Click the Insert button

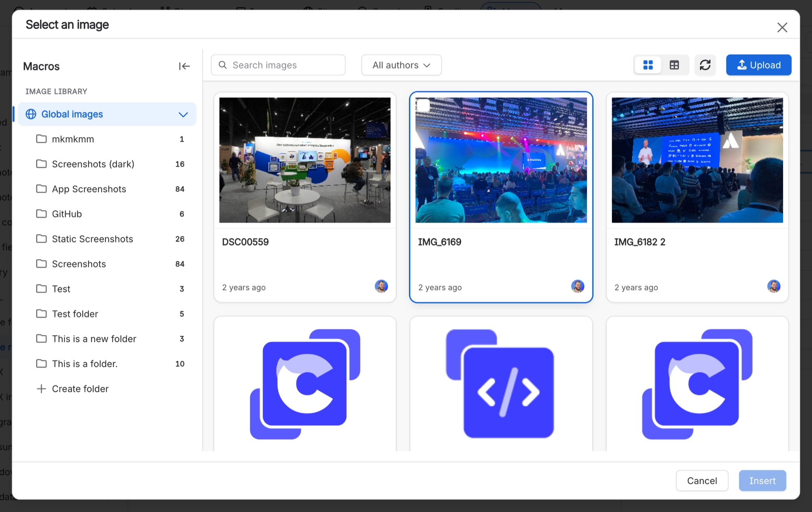tap(762, 481)
